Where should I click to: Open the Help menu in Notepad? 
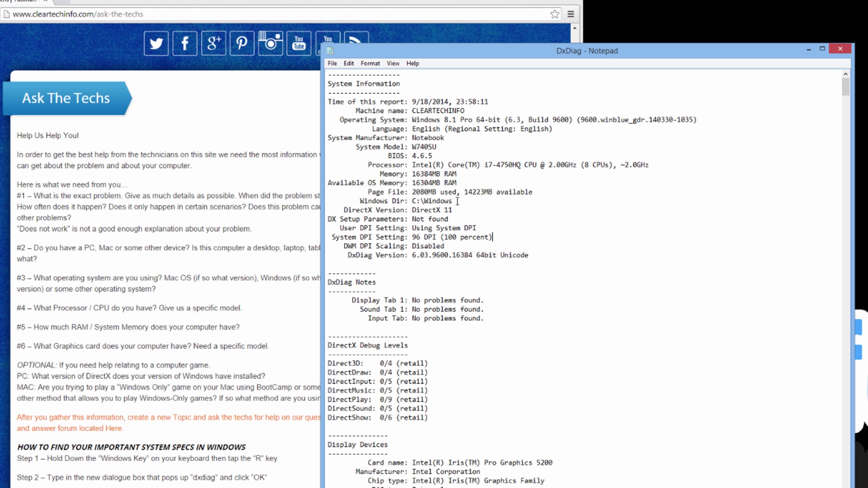[x=412, y=63]
